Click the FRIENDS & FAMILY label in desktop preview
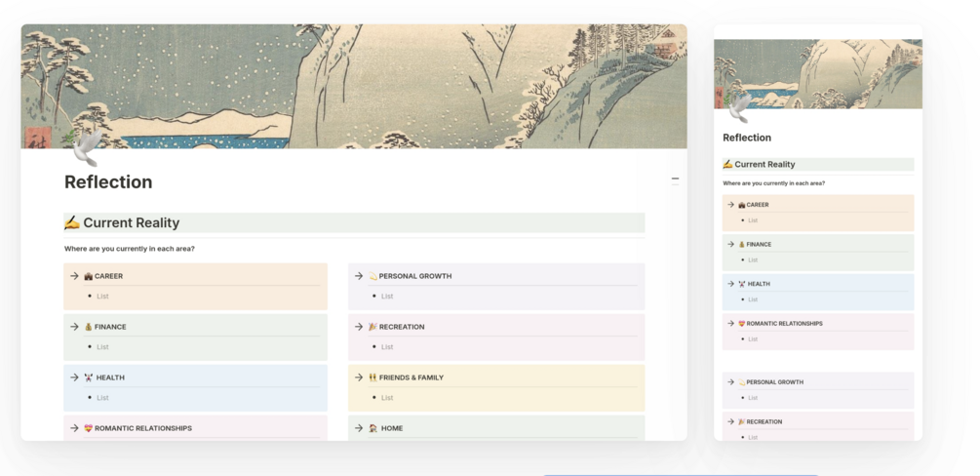Viewport: 980px width, 476px height. [412, 377]
